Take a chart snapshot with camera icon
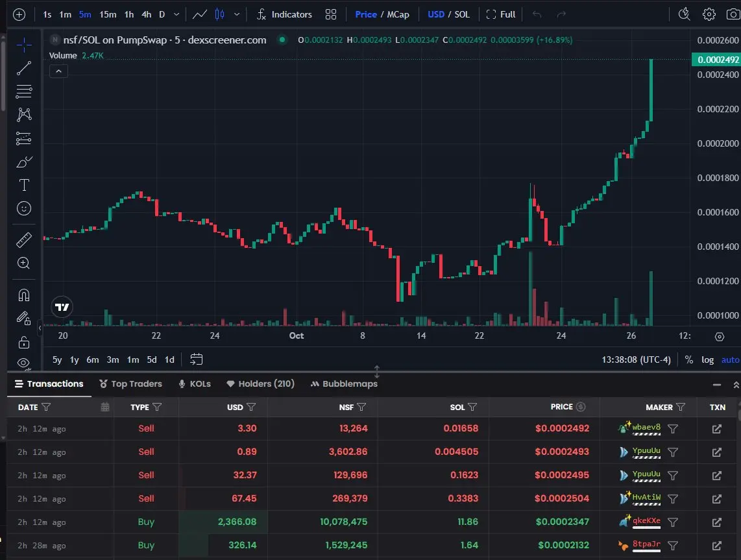The width and height of the screenshot is (741, 560). coord(732,14)
